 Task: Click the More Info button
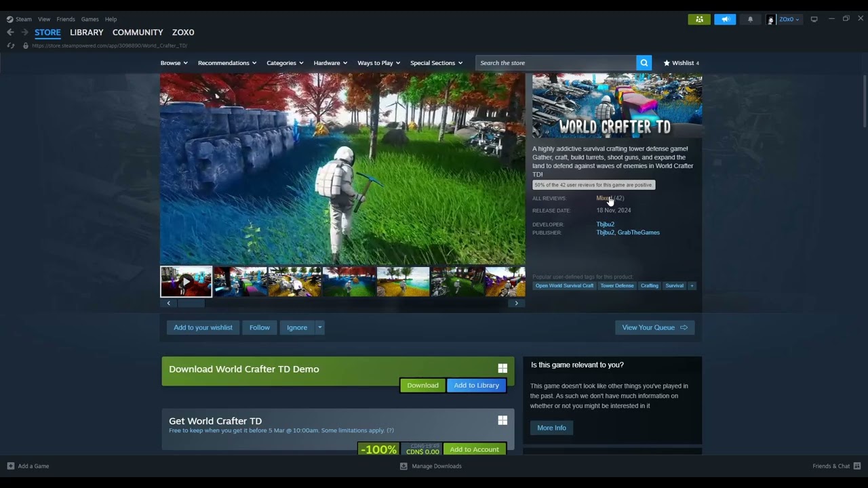(551, 428)
